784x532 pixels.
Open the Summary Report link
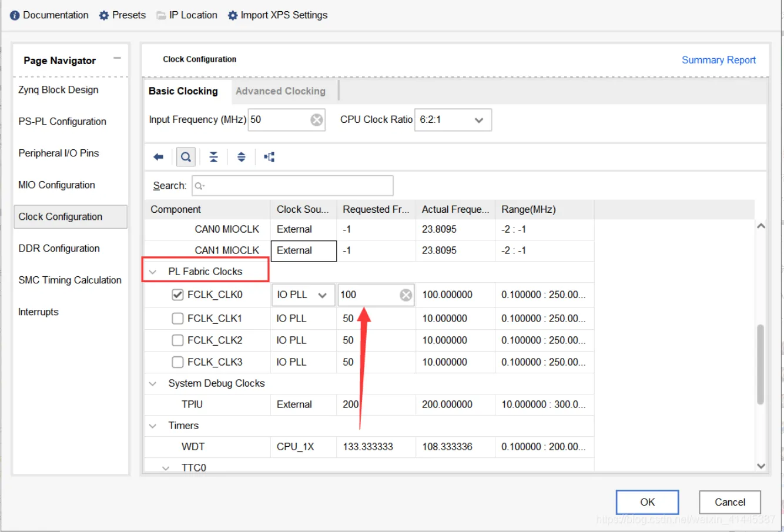pos(719,60)
